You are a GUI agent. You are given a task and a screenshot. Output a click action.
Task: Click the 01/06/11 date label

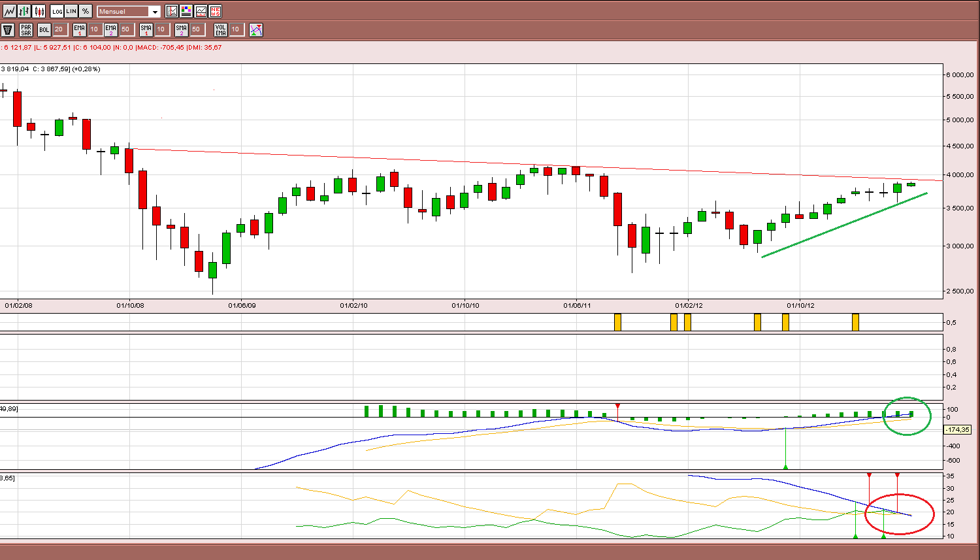(576, 305)
